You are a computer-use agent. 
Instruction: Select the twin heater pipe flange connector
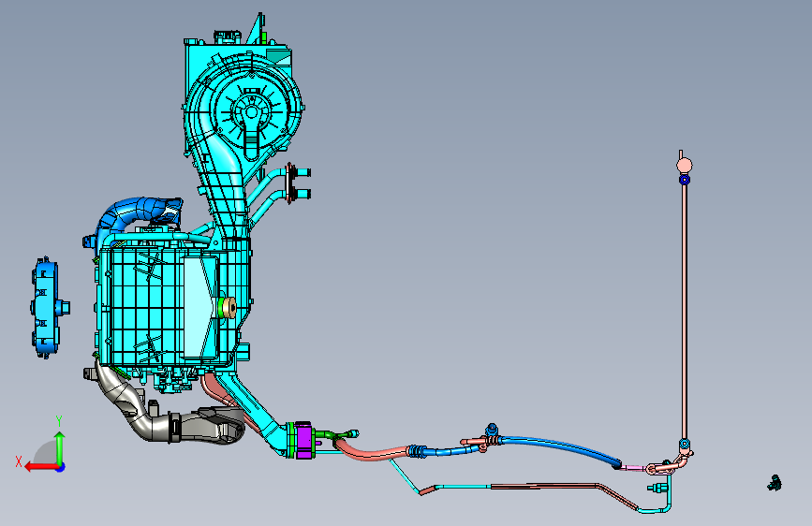click(291, 183)
